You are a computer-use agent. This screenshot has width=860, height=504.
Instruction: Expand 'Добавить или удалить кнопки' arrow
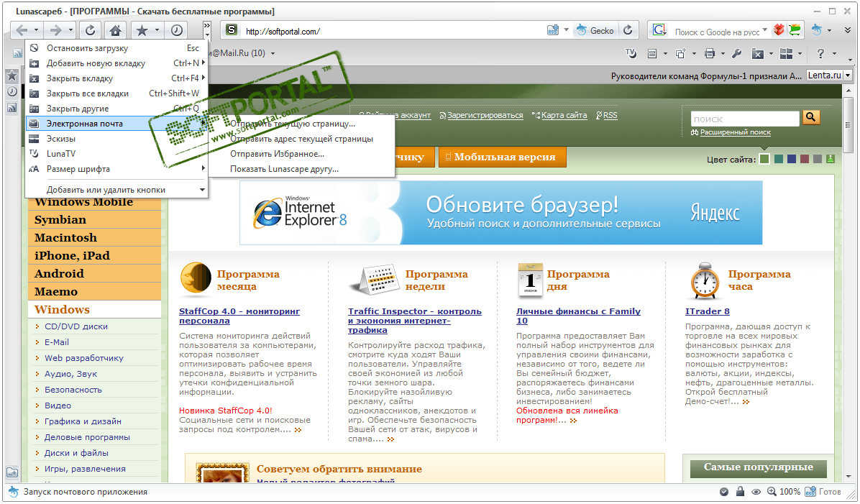pos(202,190)
